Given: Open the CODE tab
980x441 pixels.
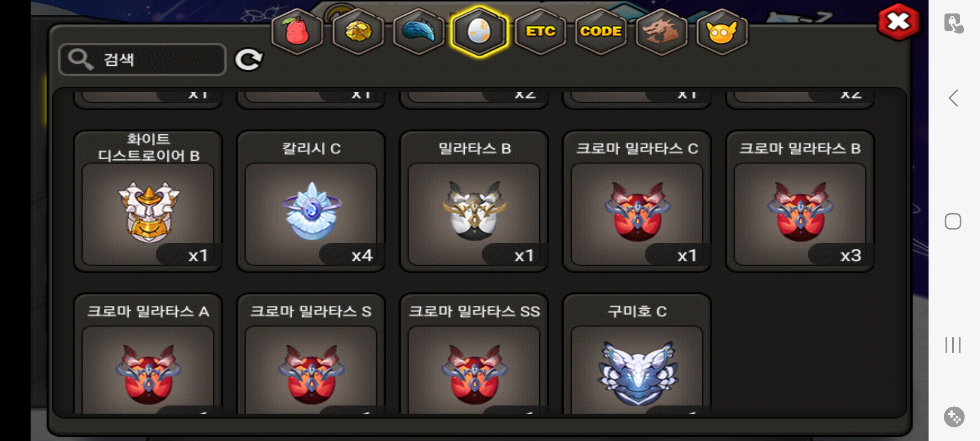Looking at the screenshot, I should pos(601,32).
